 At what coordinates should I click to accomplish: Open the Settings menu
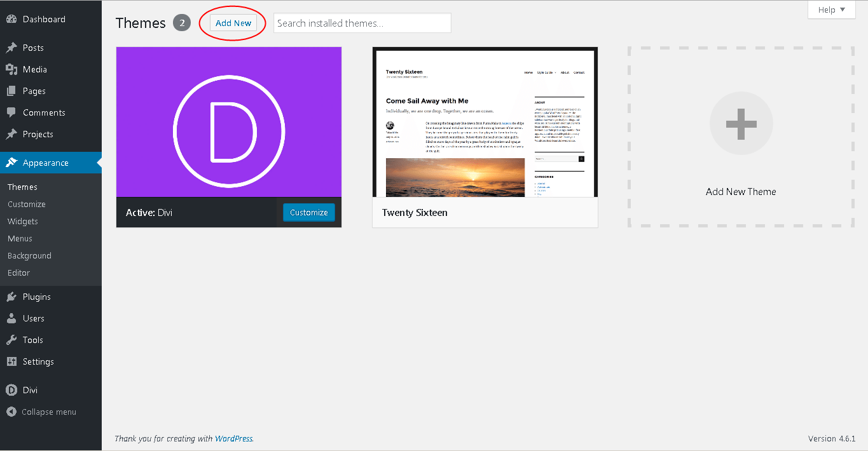(51, 361)
